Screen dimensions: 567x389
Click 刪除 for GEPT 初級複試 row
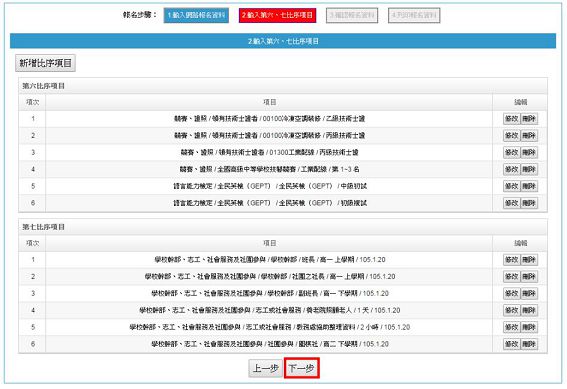pyautogui.click(x=529, y=203)
